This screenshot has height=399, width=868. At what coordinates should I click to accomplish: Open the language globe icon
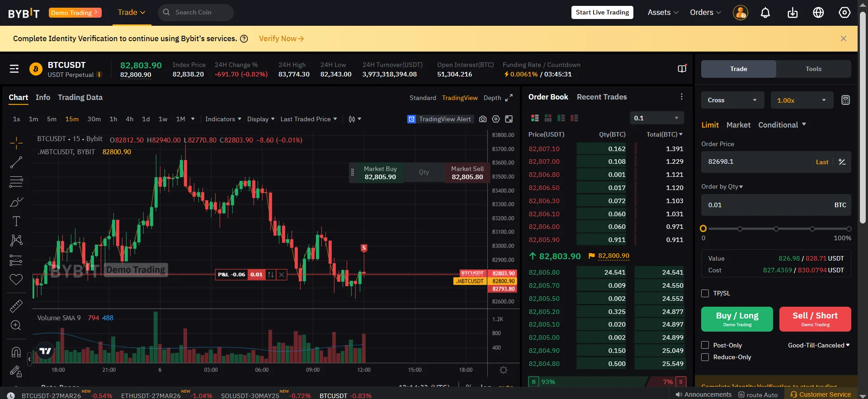click(818, 13)
